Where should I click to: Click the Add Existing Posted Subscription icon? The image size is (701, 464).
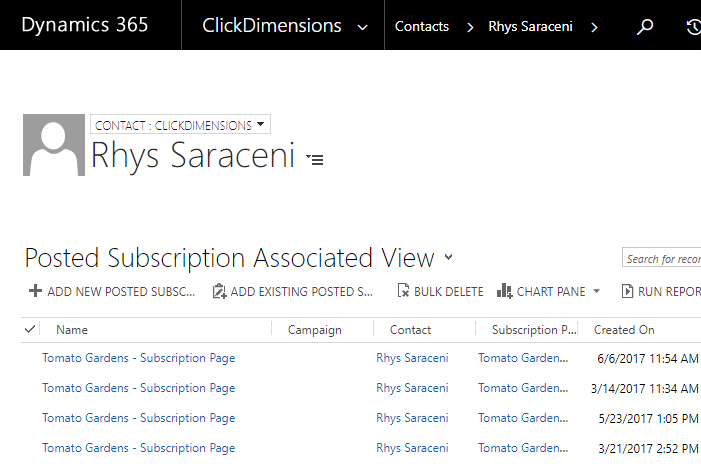click(219, 291)
